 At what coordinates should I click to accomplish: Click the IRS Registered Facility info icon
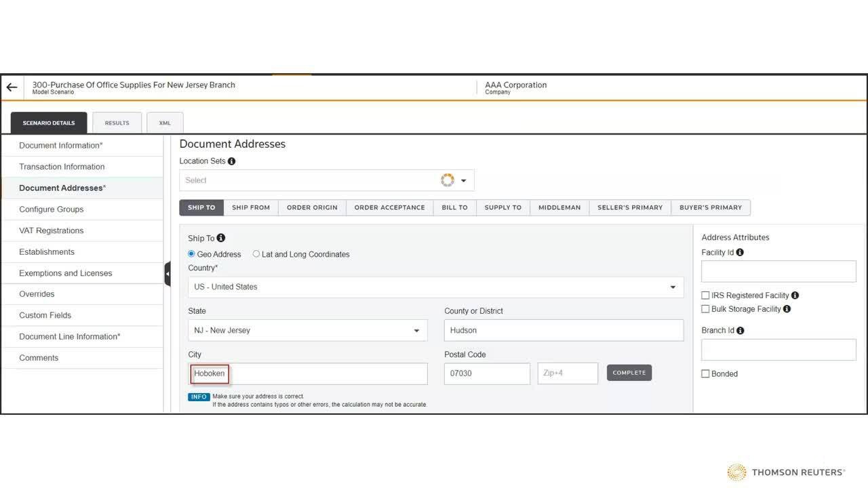coord(795,296)
